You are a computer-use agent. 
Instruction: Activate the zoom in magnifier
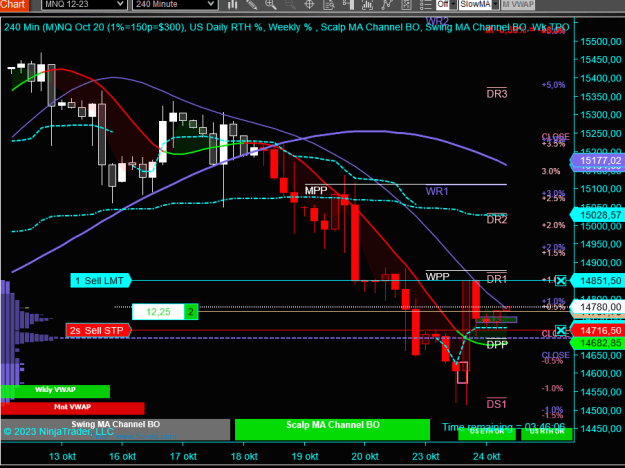point(271,4)
